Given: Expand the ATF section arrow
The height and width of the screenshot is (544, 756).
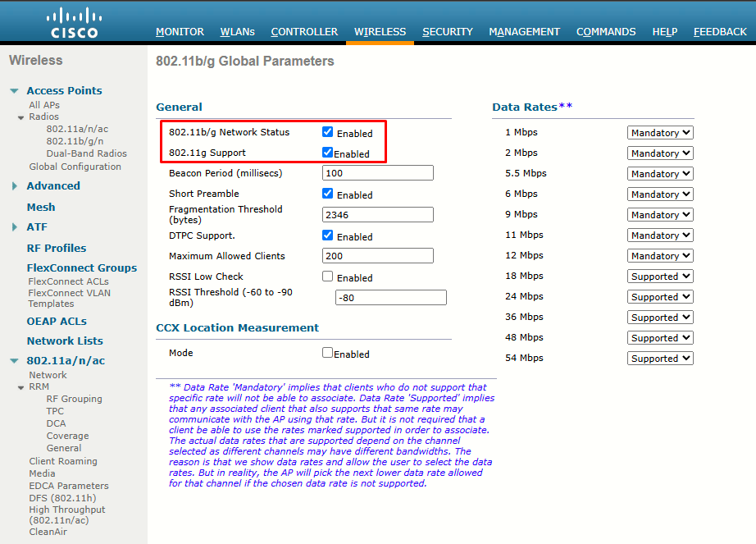Looking at the screenshot, I should 15,227.
